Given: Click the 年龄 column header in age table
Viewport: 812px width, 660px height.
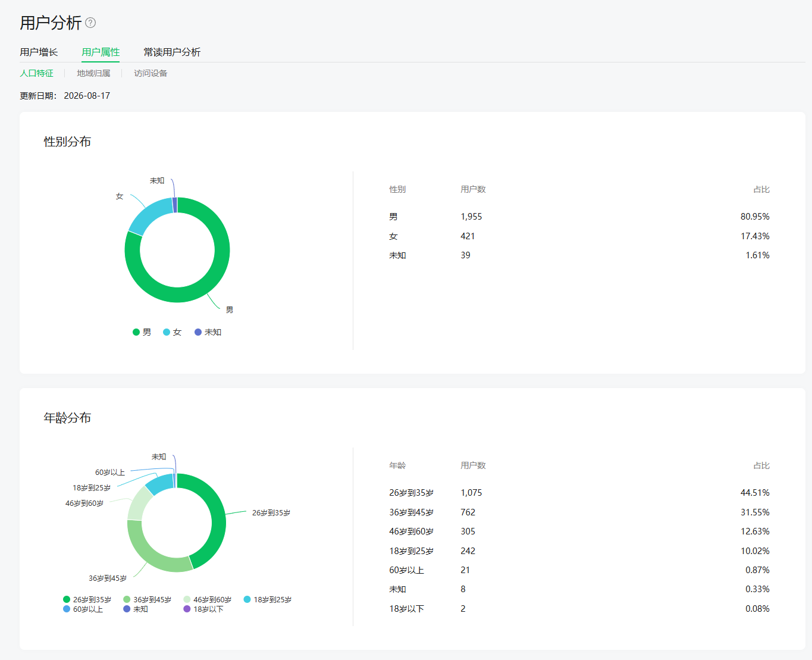Looking at the screenshot, I should 397,465.
